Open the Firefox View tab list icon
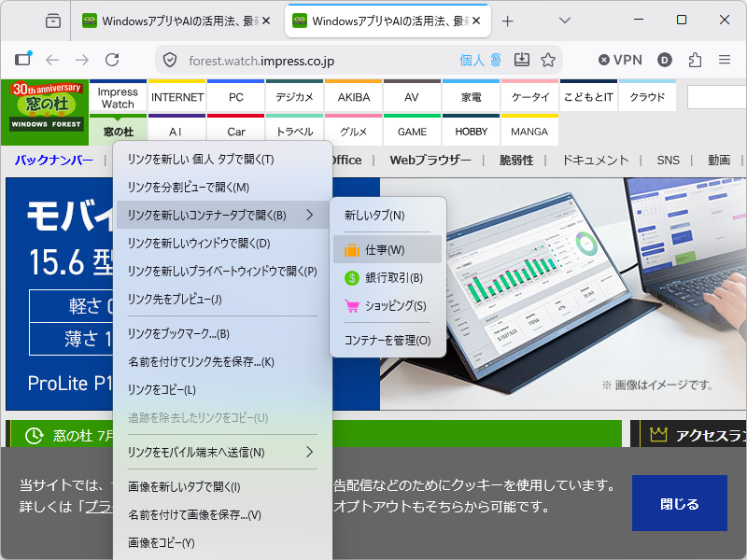 pos(53,21)
